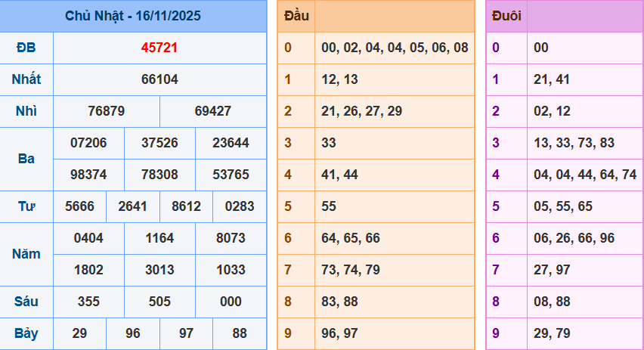Image resolution: width=644 pixels, height=350 pixels.
Task: Click the Đuôi column header
Action: tap(506, 16)
